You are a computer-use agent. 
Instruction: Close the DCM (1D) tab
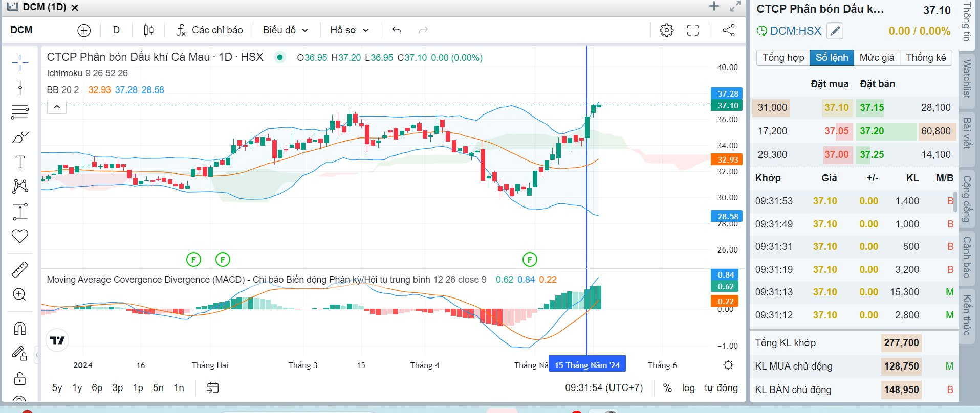[75, 8]
